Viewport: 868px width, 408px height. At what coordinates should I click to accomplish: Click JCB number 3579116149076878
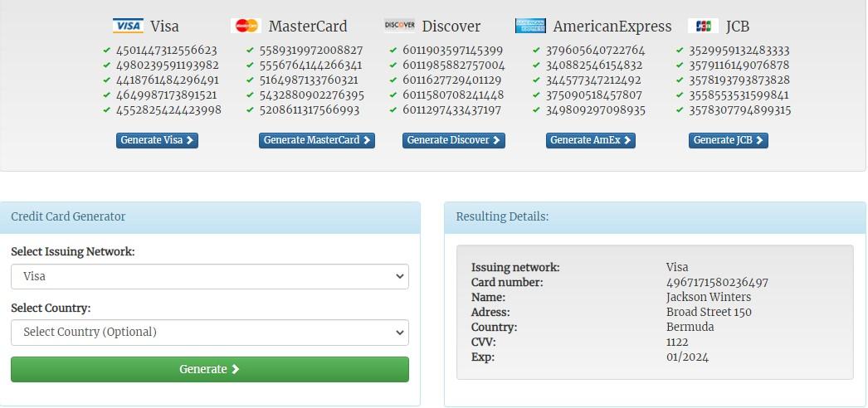click(739, 66)
